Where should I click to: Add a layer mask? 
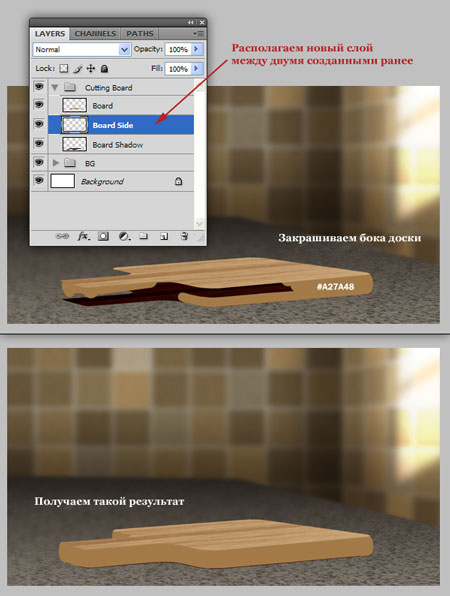(x=103, y=236)
